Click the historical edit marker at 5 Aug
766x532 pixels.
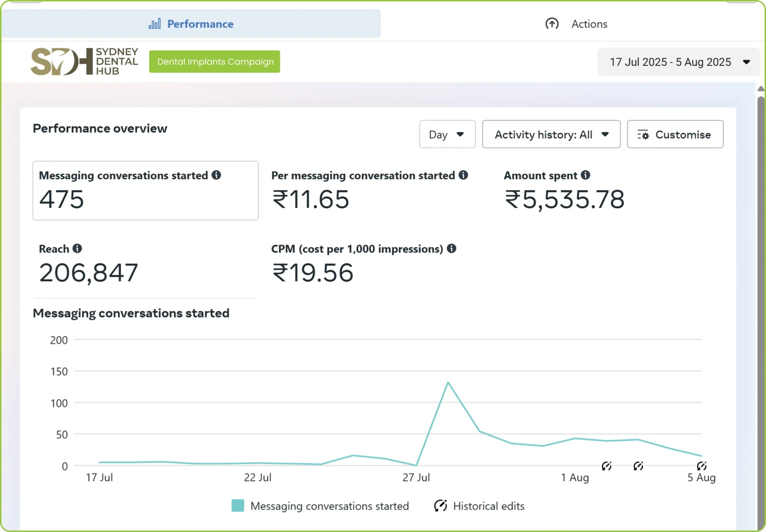pos(702,466)
